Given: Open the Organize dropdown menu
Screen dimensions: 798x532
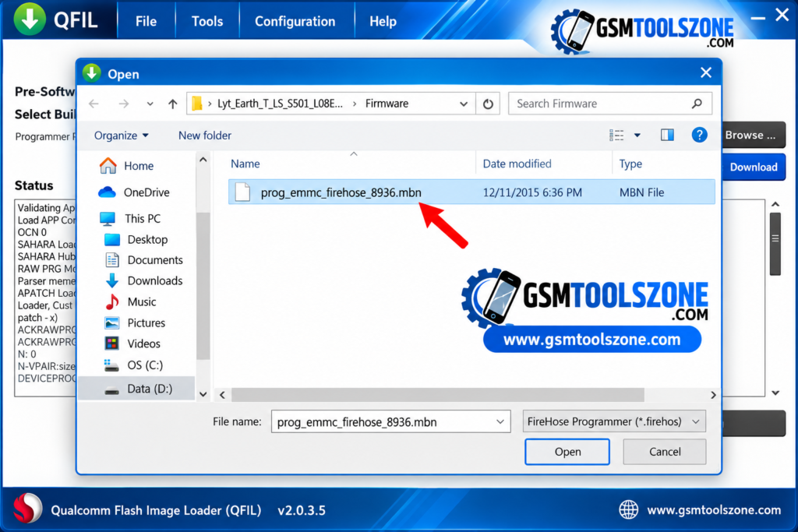Looking at the screenshot, I should 122,136.
